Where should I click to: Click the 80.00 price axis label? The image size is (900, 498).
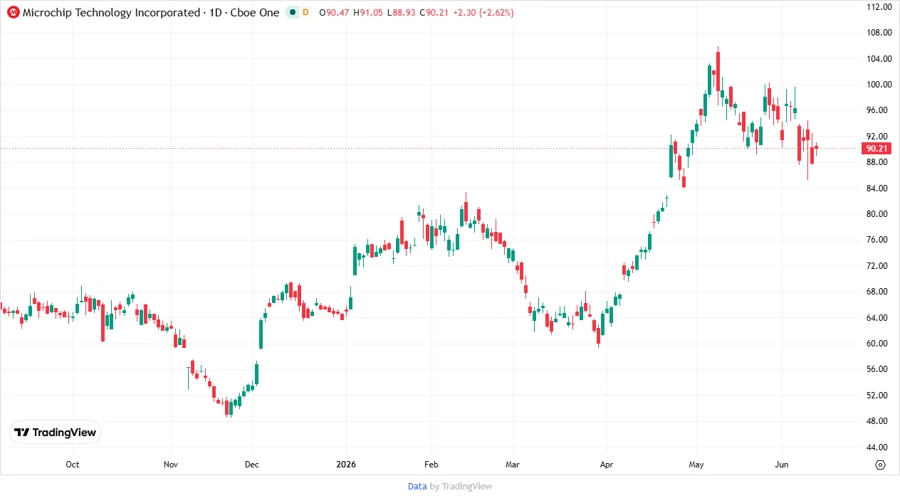pyautogui.click(x=879, y=214)
